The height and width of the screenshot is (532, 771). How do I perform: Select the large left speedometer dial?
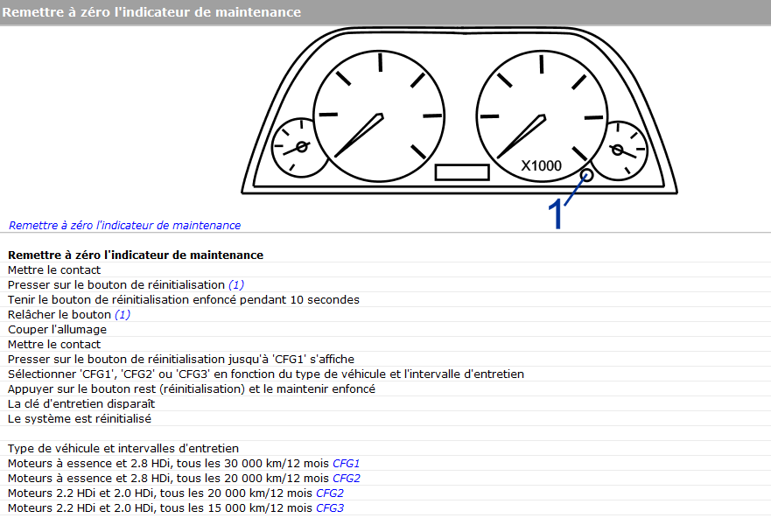click(x=380, y=115)
